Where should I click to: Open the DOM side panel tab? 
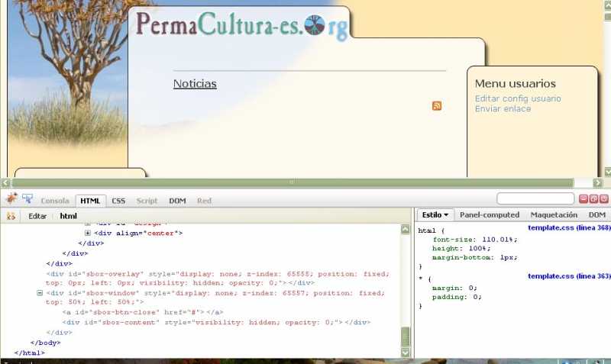click(597, 215)
